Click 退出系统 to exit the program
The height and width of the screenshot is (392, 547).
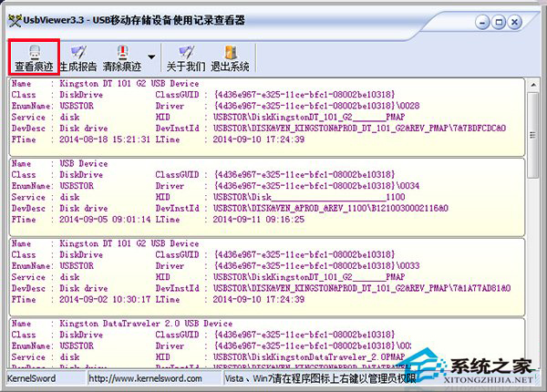pos(230,58)
